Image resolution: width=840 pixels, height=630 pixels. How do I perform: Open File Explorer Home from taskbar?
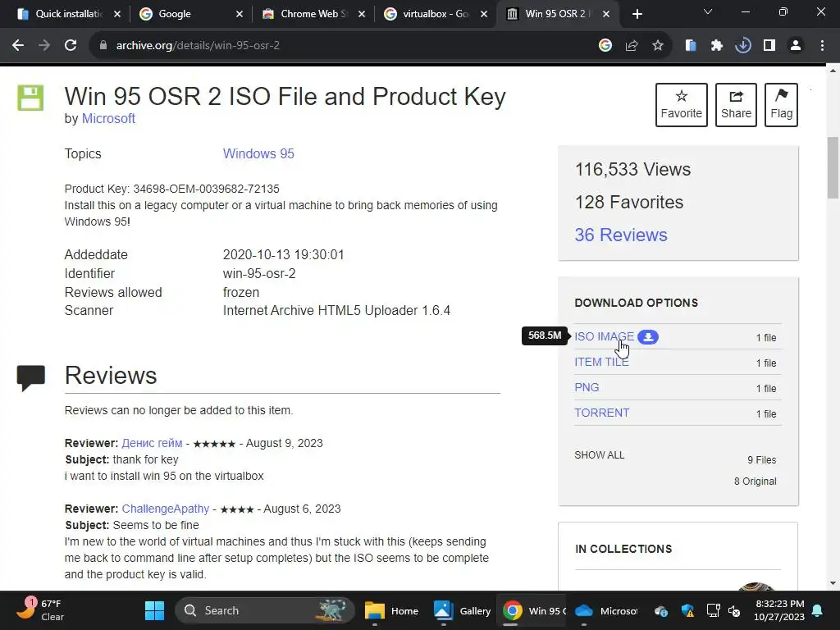pos(391,610)
